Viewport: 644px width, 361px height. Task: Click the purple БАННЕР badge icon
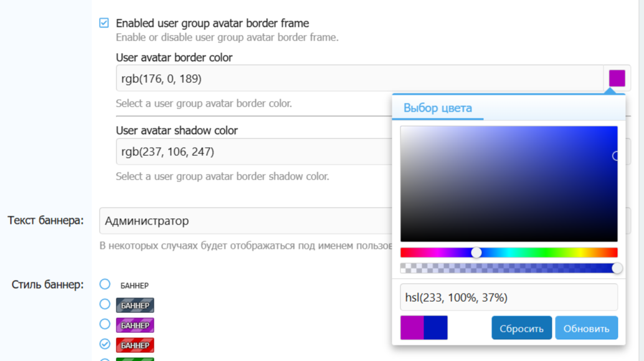coord(135,325)
